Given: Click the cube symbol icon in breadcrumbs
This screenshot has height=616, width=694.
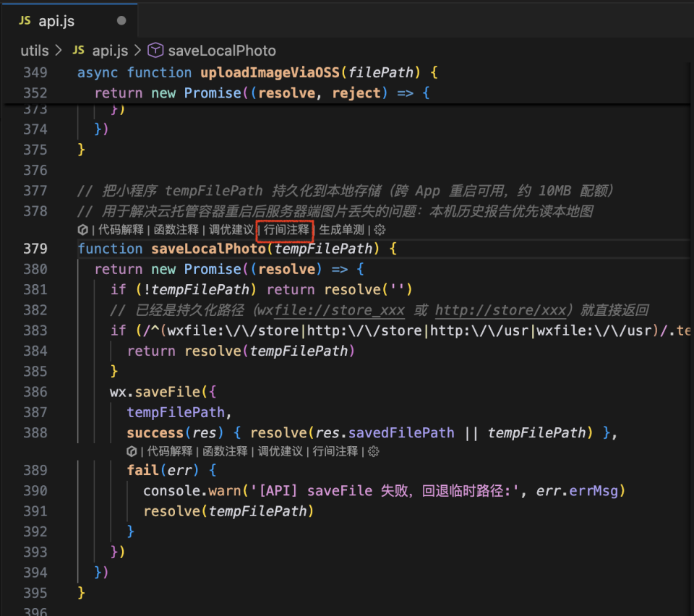Looking at the screenshot, I should (x=155, y=51).
